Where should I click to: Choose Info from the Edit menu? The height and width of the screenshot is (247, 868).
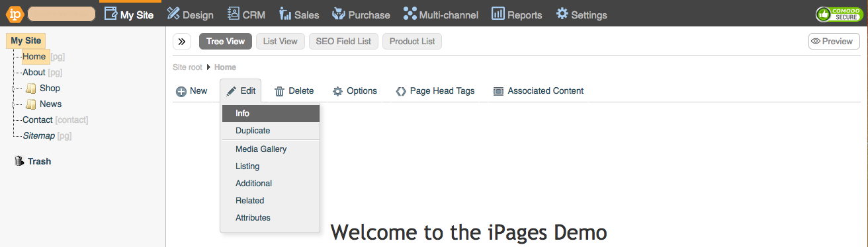(x=270, y=114)
